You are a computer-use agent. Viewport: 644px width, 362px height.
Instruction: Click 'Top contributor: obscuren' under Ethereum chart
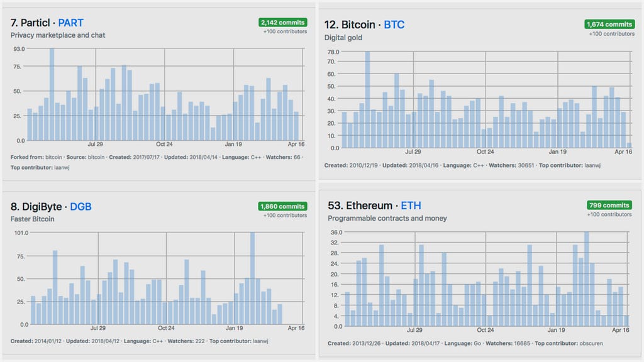[569, 344]
